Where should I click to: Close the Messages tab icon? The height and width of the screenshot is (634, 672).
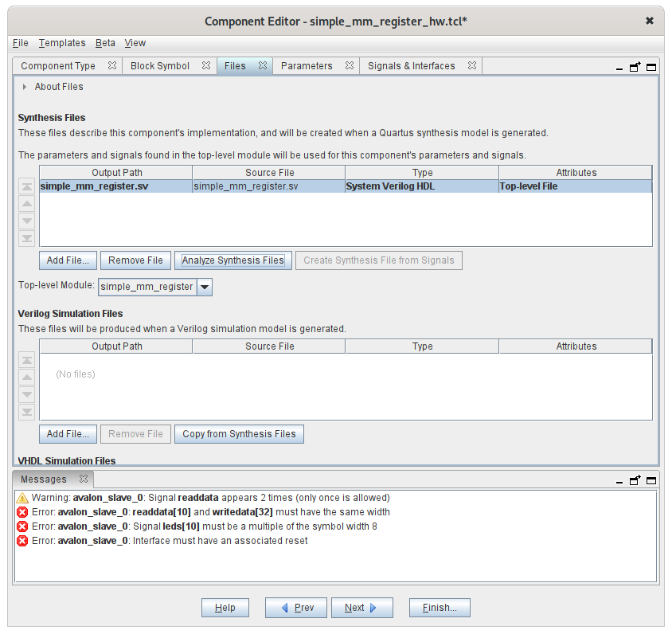pos(83,479)
